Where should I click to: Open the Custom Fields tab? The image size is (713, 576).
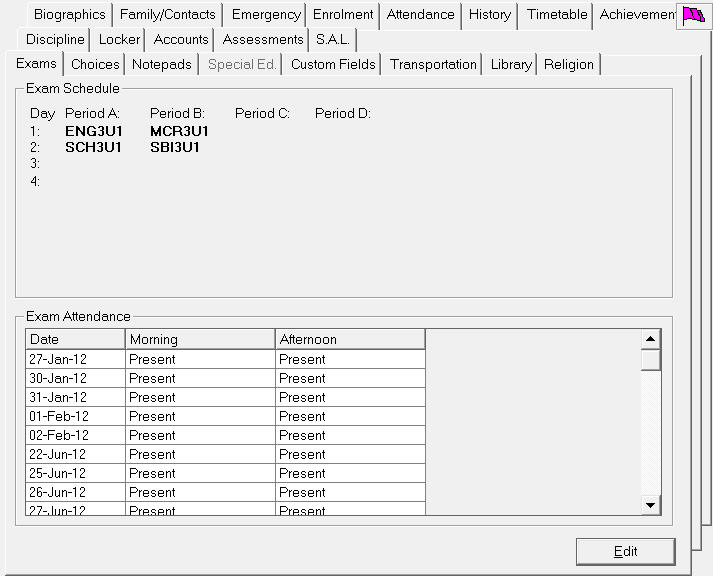[333, 65]
